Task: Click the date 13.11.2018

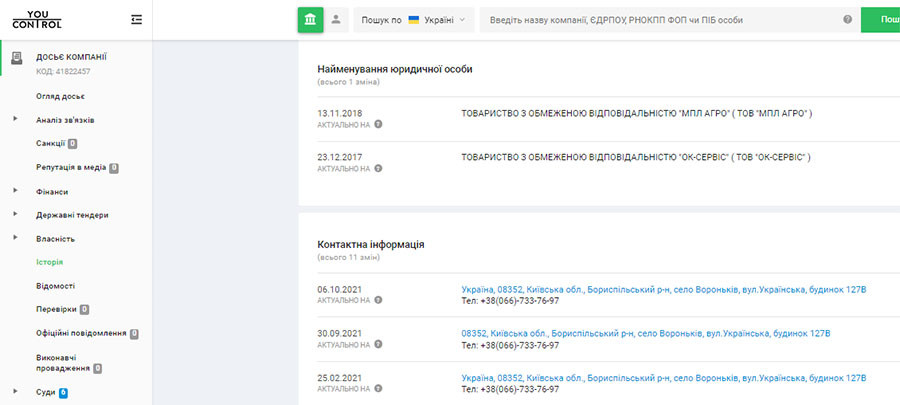Action: [340, 114]
